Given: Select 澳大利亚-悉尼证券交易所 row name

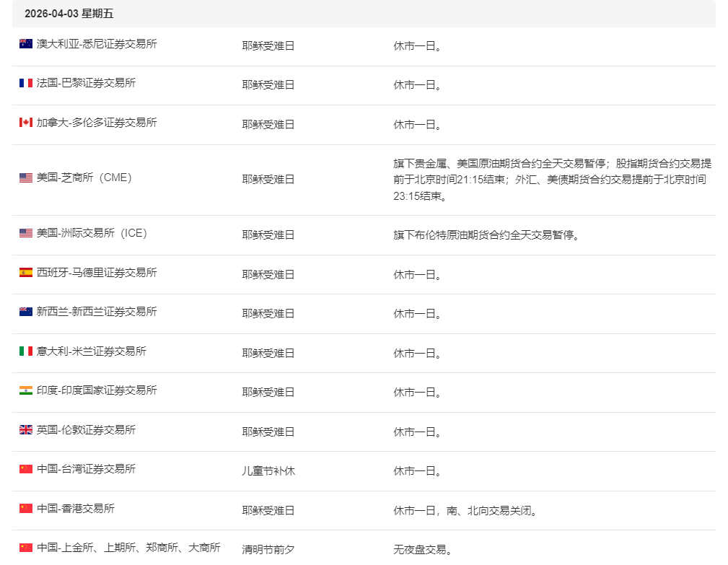Looking at the screenshot, I should pyautogui.click(x=97, y=43).
